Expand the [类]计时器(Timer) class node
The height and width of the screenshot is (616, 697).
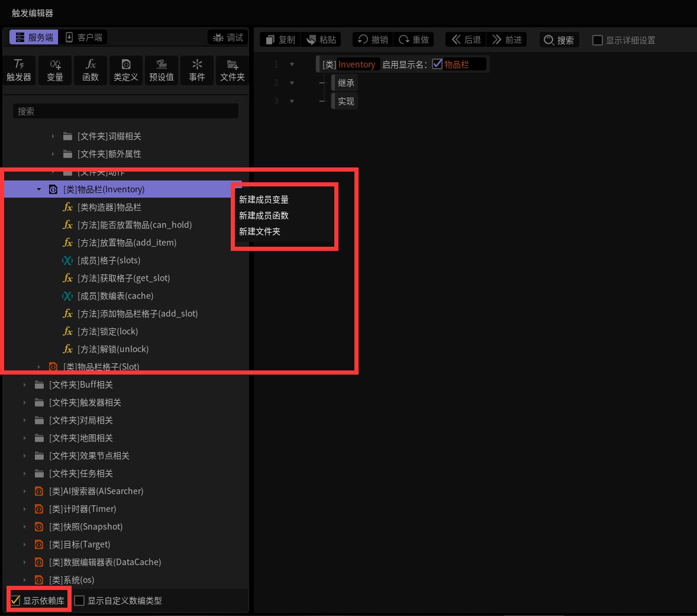[x=24, y=509]
